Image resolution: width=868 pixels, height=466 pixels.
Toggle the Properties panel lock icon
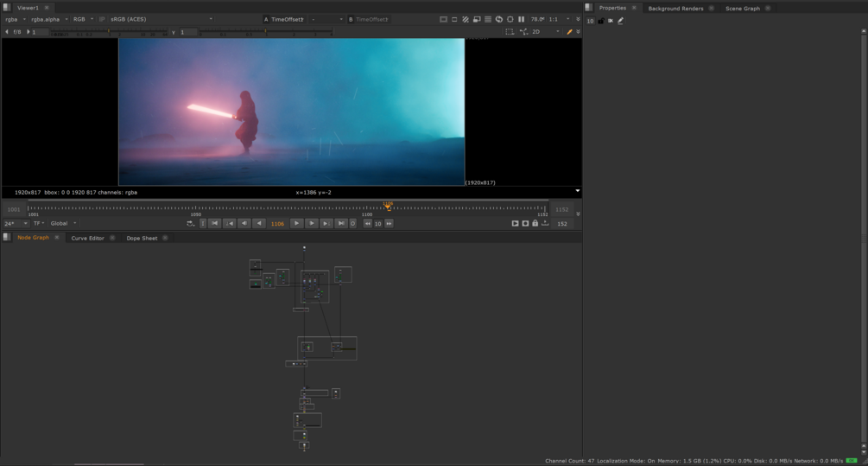(x=601, y=21)
